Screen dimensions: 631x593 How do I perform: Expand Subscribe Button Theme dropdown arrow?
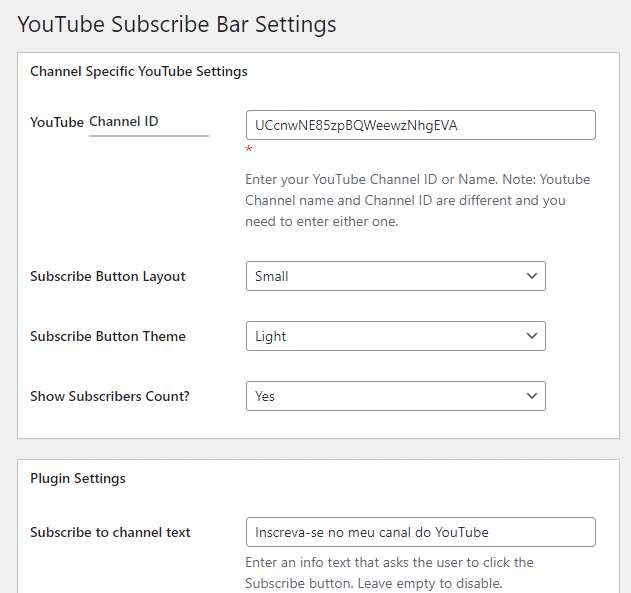(530, 336)
